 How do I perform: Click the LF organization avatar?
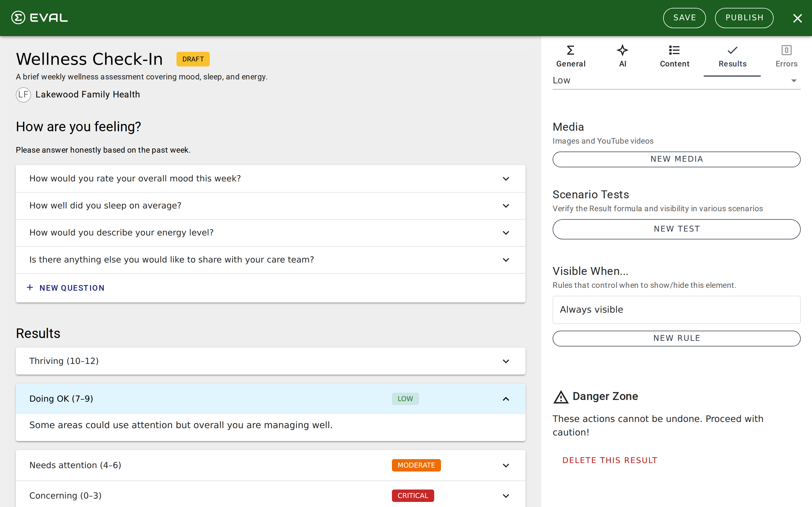point(23,95)
